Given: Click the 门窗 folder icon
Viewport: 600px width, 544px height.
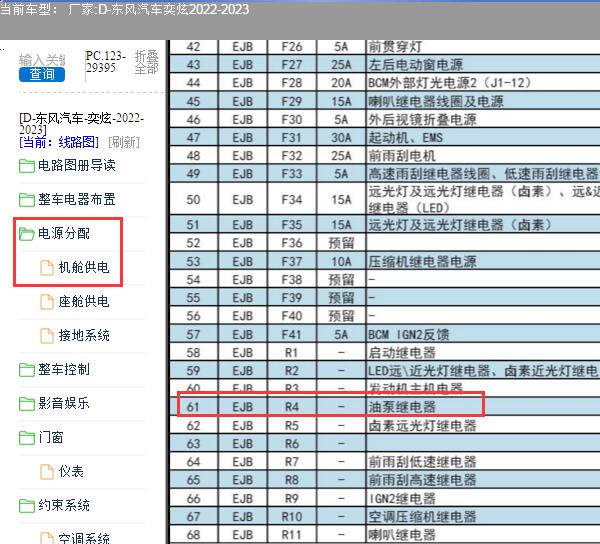Looking at the screenshot, I should (27, 438).
